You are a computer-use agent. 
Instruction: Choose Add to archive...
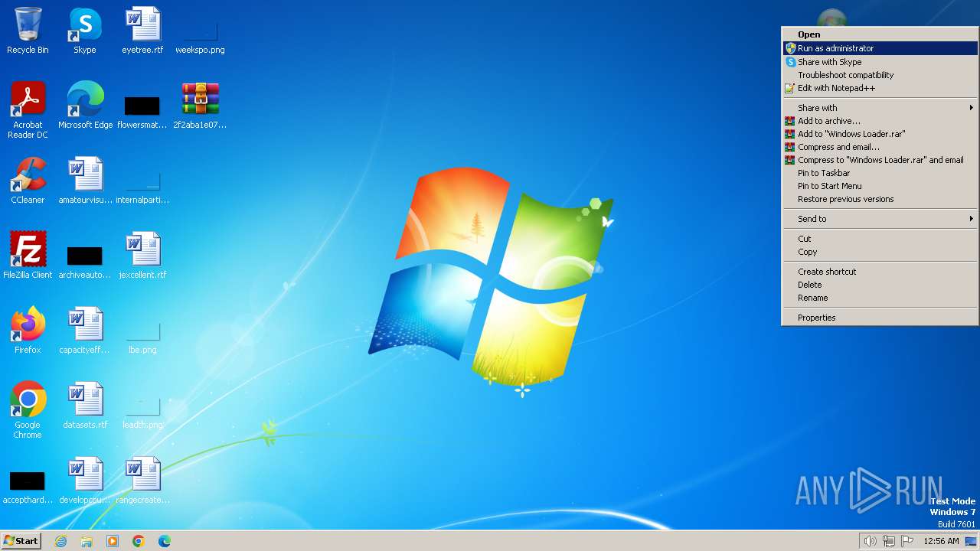tap(880, 121)
